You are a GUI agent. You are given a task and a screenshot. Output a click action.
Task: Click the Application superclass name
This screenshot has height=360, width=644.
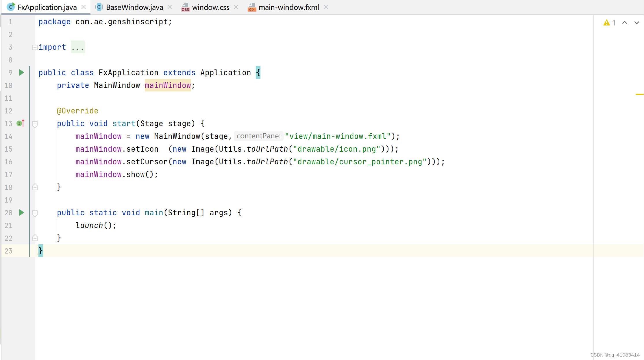tap(225, 73)
